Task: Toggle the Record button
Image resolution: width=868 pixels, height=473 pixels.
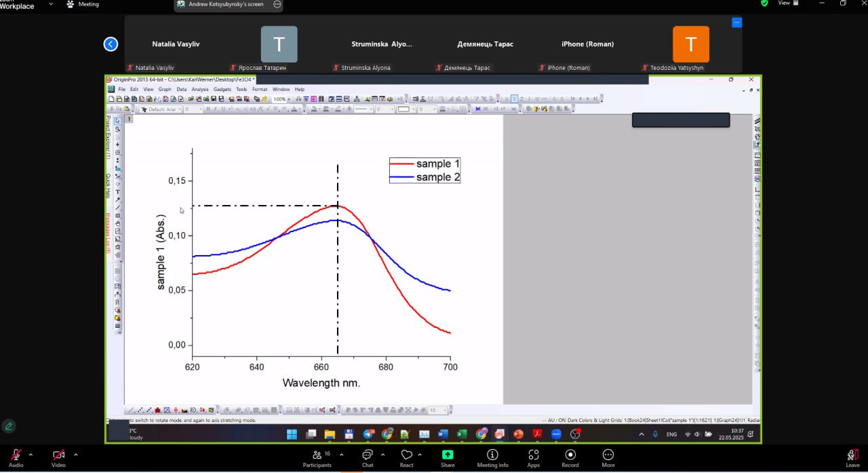Action: coord(570,458)
